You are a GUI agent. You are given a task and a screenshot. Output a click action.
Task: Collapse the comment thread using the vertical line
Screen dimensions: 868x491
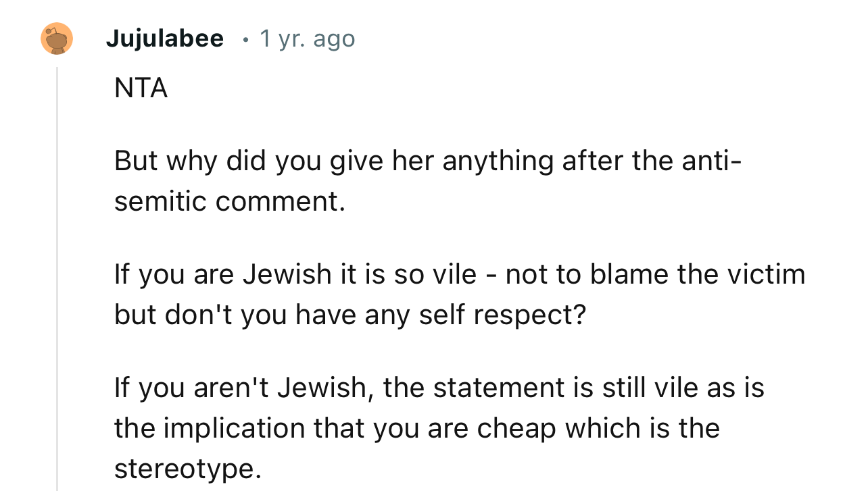[57, 270]
